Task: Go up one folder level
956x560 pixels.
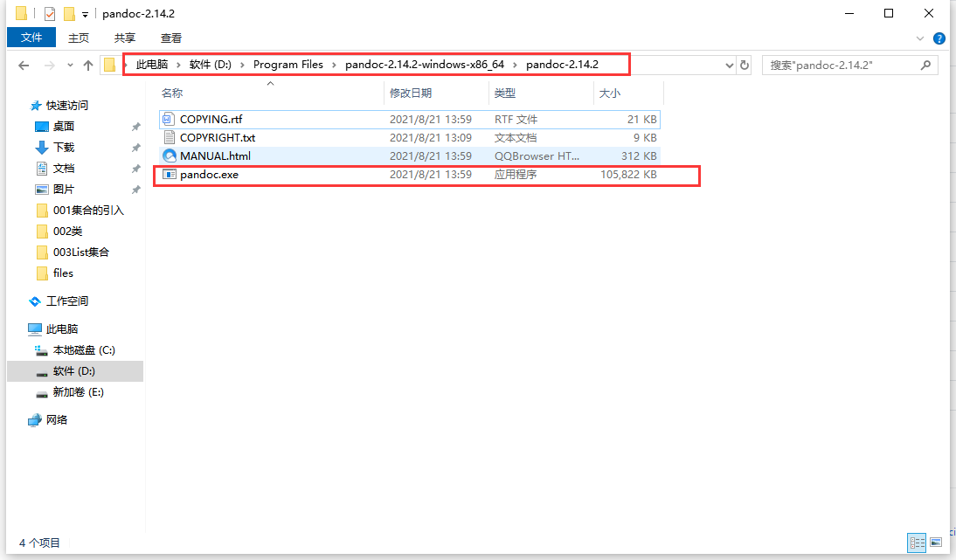Action: coord(87,66)
